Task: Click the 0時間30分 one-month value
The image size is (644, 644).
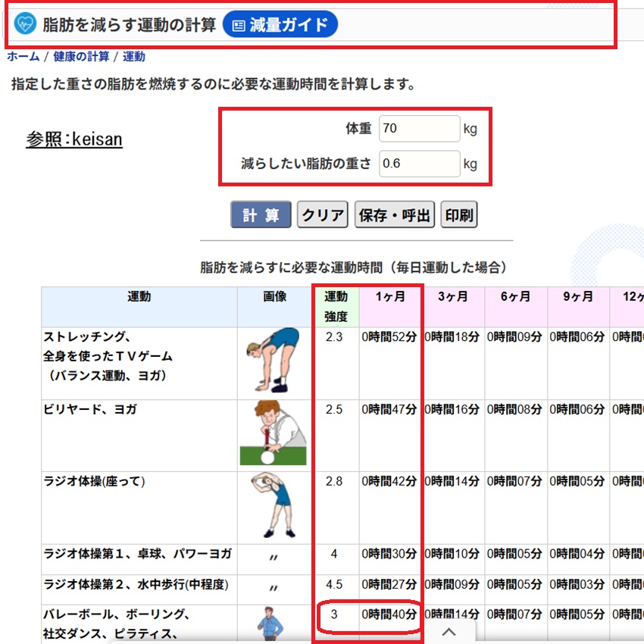Action: [x=389, y=554]
